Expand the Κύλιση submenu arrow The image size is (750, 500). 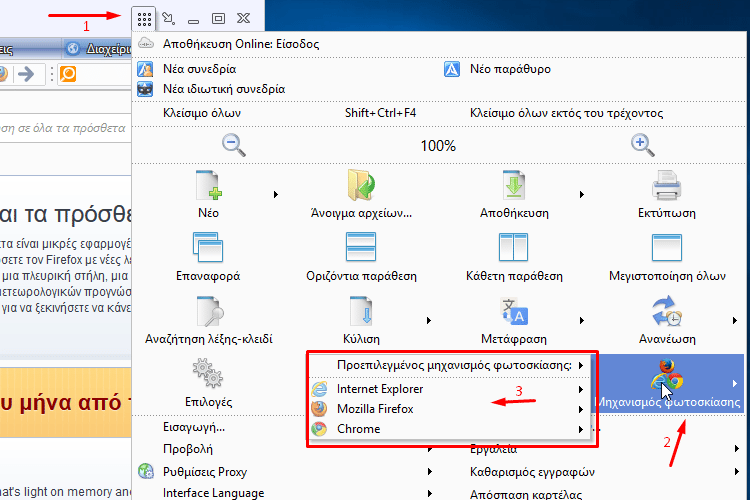click(x=429, y=320)
